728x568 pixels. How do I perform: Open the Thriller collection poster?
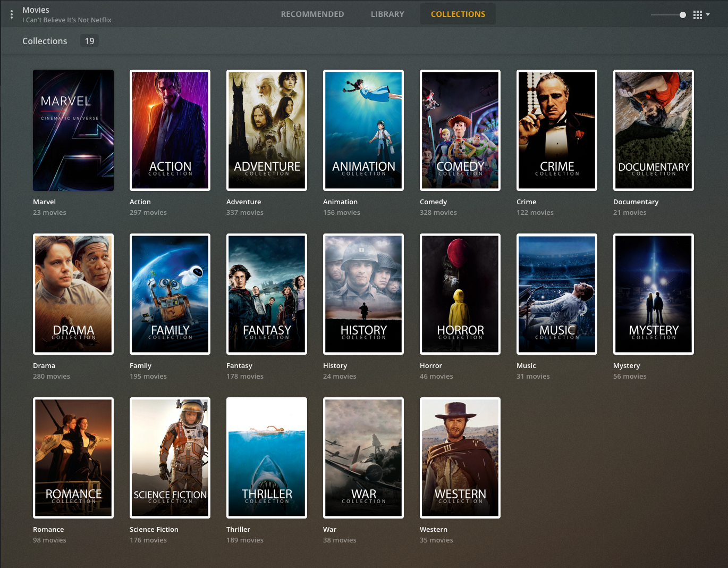[x=267, y=458]
